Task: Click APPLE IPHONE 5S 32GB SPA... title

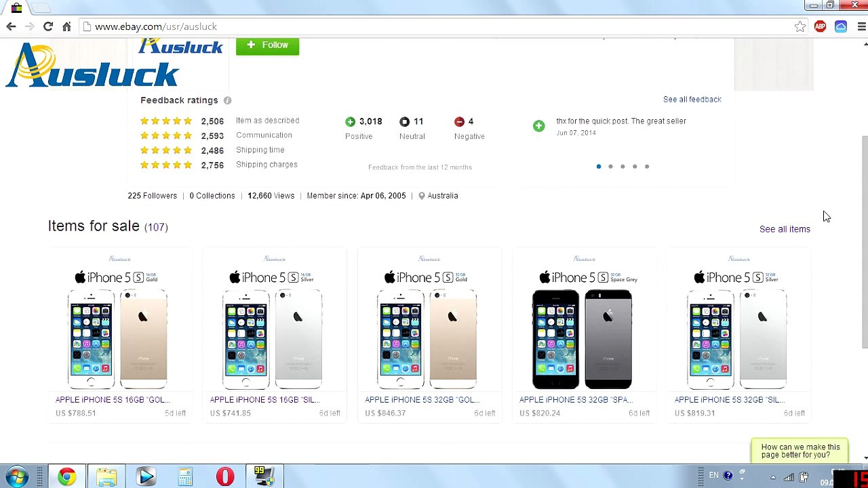Action: click(x=576, y=400)
